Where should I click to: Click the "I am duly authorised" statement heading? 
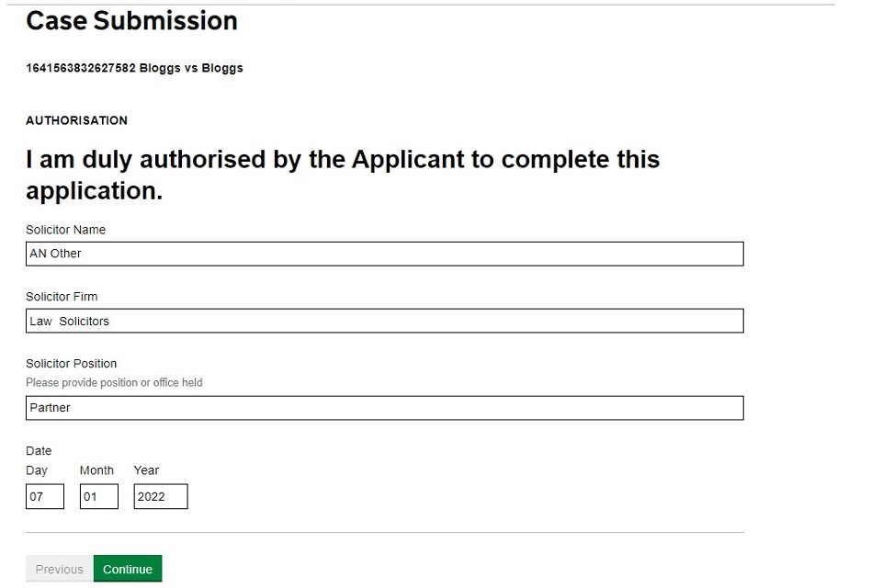[x=343, y=175]
